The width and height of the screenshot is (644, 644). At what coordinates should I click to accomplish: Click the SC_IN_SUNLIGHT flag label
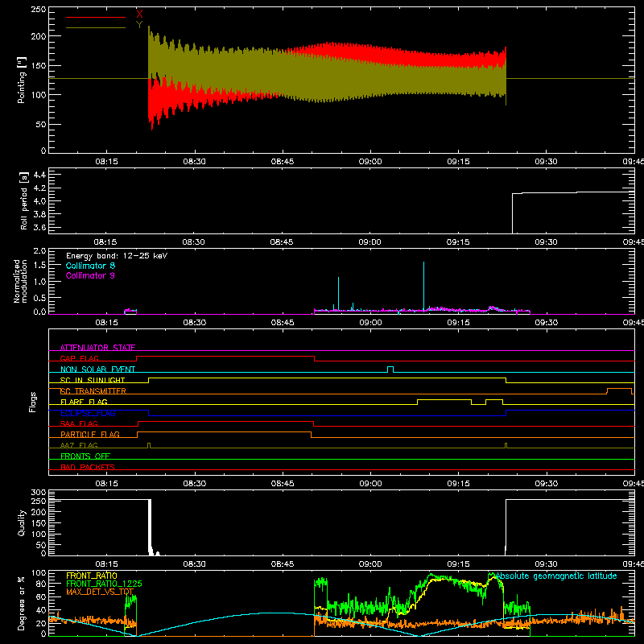(93, 380)
